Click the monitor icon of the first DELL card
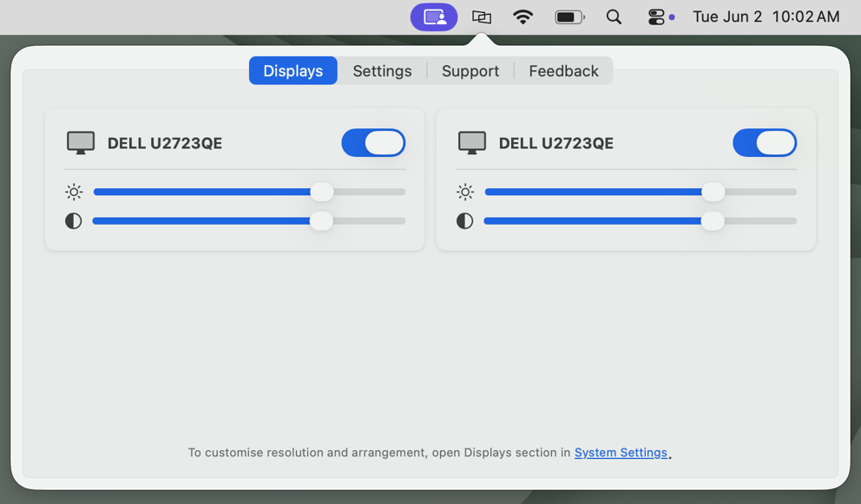 pos(81,143)
